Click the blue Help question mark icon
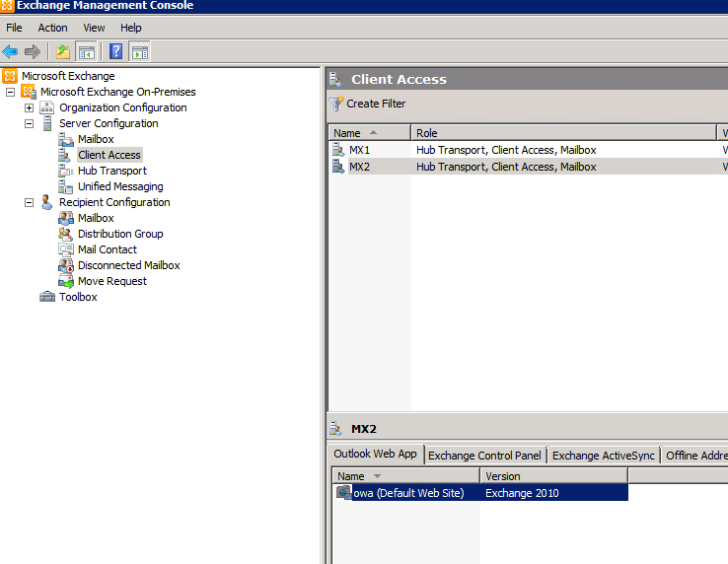This screenshot has height=564, width=728. click(x=115, y=51)
